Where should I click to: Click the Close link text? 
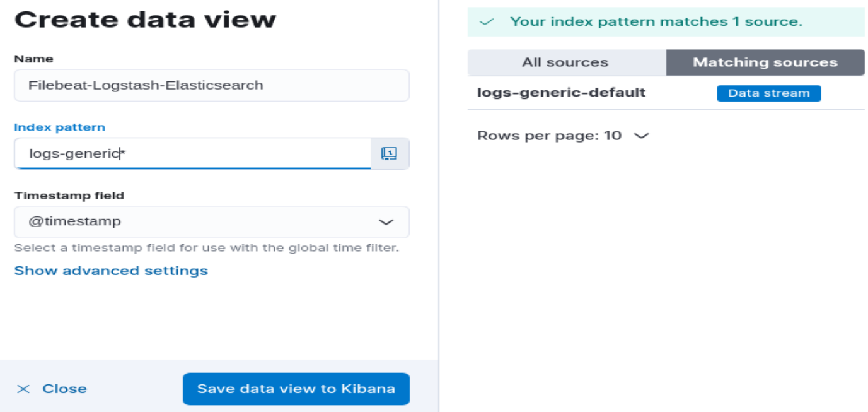[64, 389]
